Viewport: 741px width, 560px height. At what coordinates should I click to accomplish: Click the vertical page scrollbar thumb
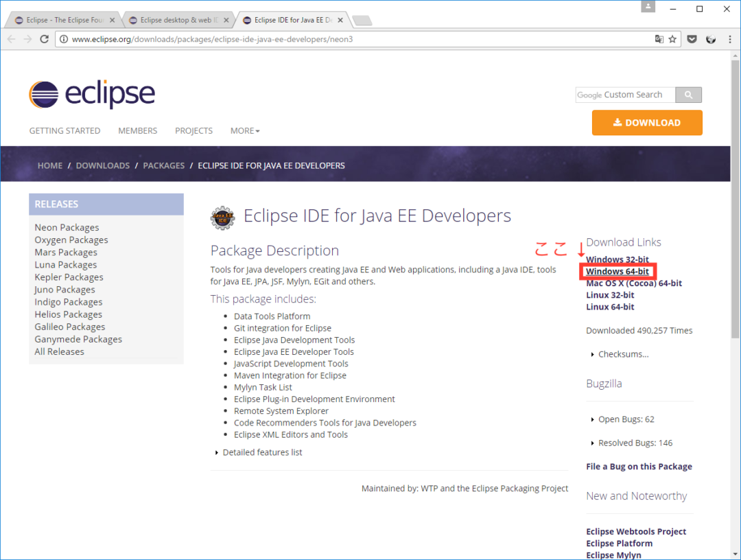(x=735, y=198)
